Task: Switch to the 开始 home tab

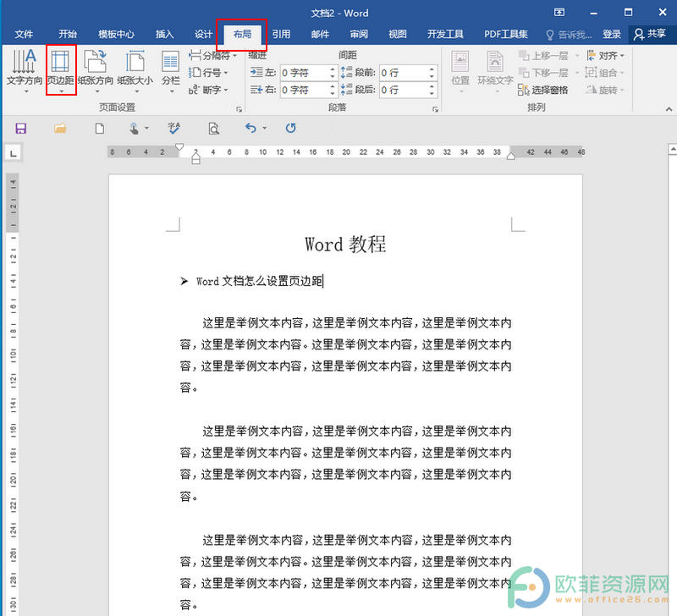Action: 68,34
